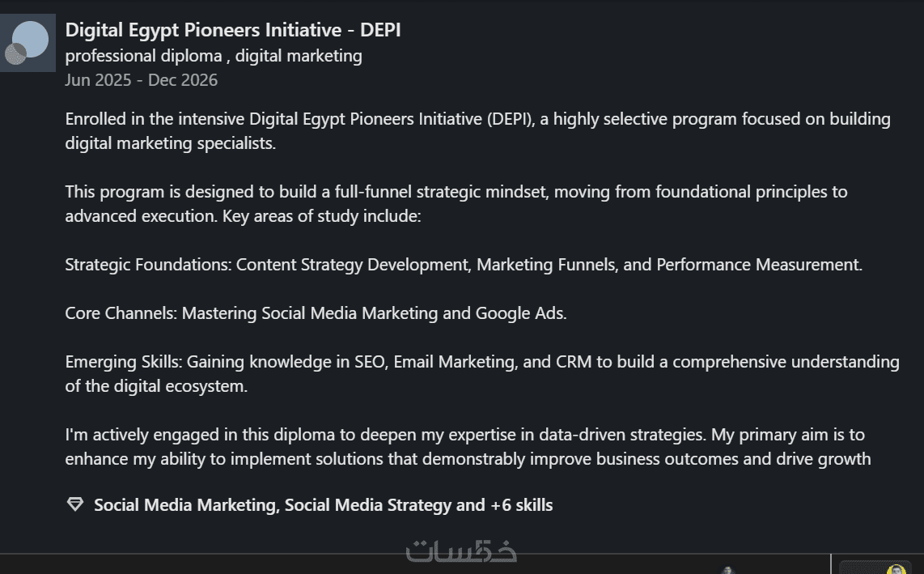Click "Social Media Marketing" in the skills line
This screenshot has width=924, height=574.
tap(185, 505)
